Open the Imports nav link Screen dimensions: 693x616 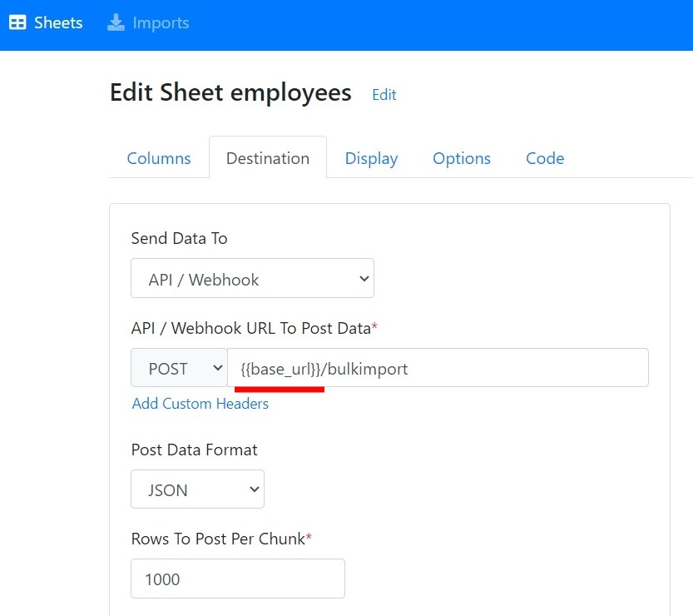coord(148,22)
